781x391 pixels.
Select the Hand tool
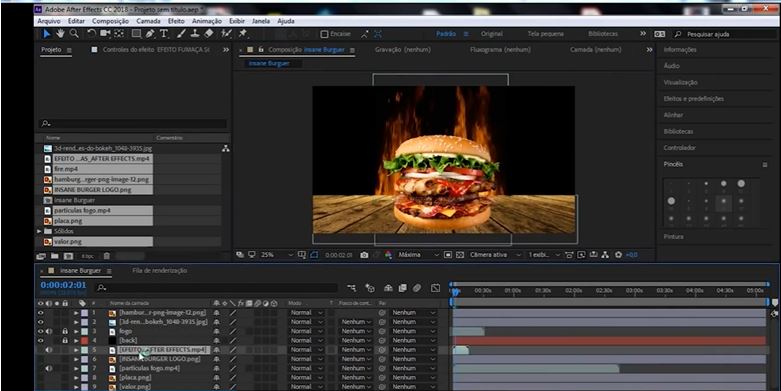pos(60,34)
